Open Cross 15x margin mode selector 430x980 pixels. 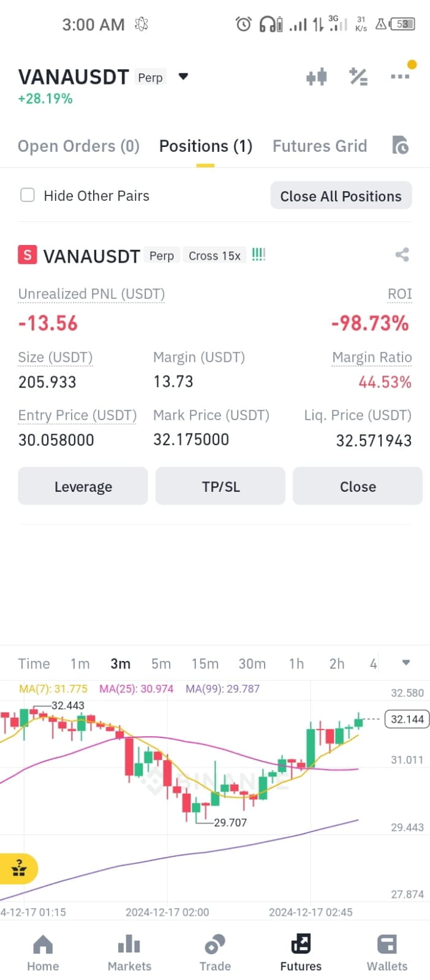pos(214,255)
